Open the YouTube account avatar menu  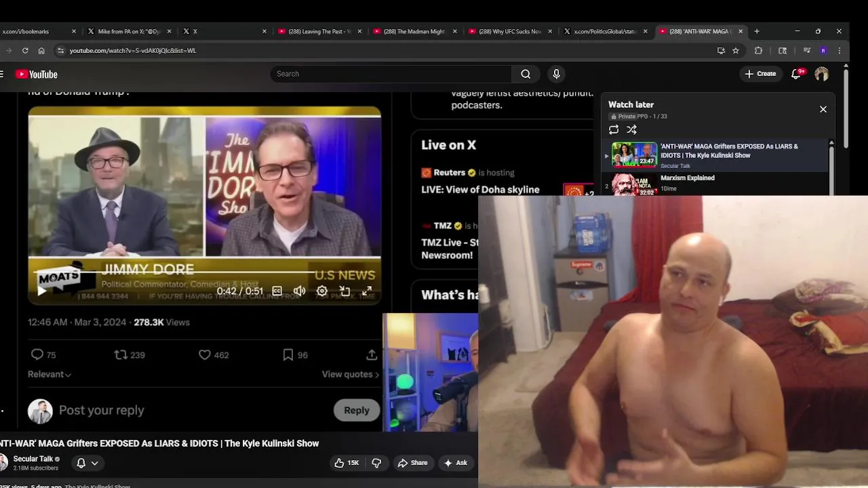[821, 74]
